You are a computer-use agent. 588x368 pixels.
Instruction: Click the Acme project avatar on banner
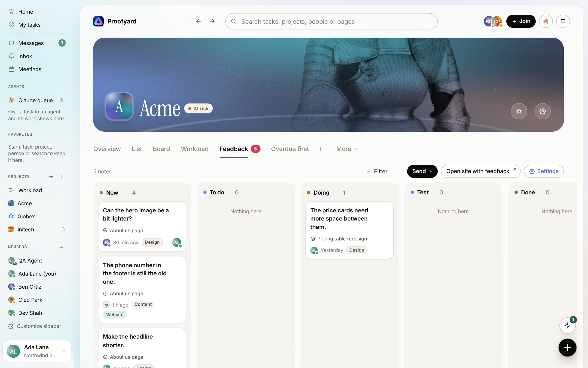[119, 106]
